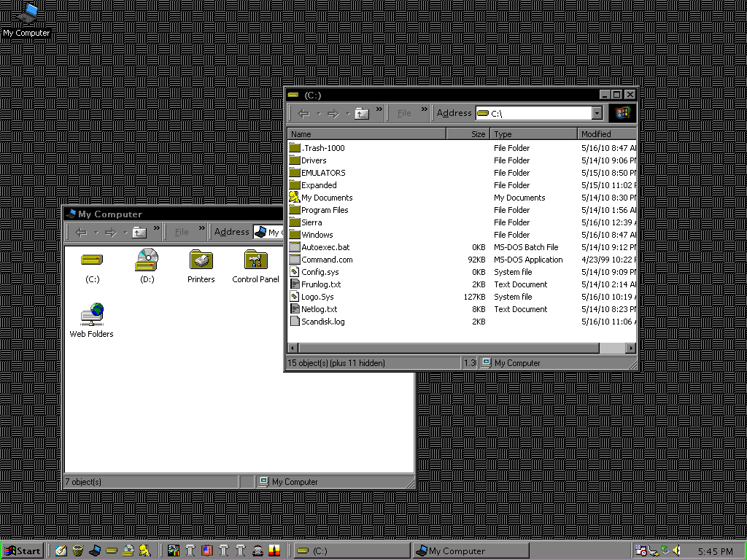The image size is (747, 560).
Task: Open Back history dropdown arrow in My Computer window
Action: tap(96, 233)
